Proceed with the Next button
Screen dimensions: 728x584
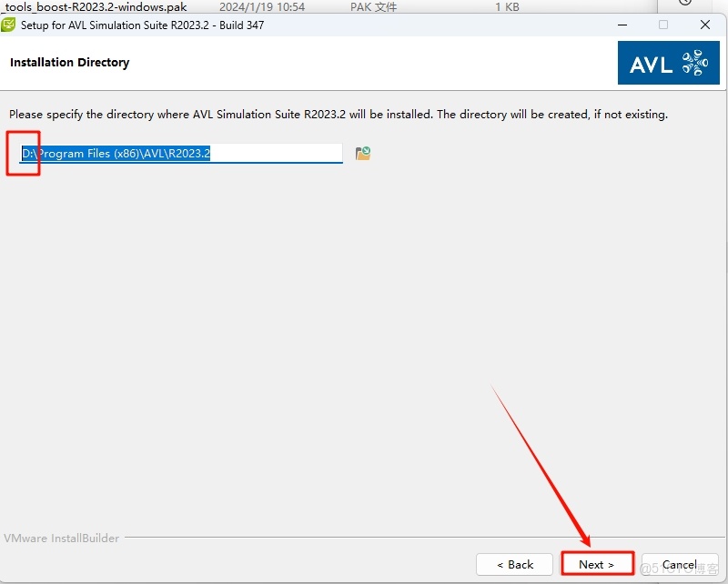point(597,564)
